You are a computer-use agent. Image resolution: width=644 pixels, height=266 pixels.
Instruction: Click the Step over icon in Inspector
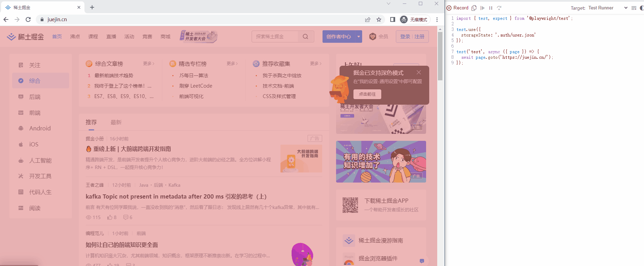coord(499,8)
